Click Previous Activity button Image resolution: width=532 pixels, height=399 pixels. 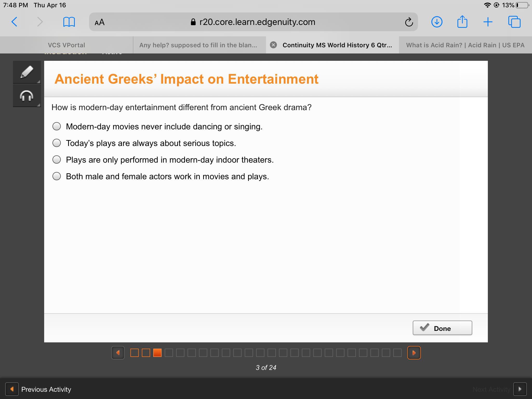38,389
